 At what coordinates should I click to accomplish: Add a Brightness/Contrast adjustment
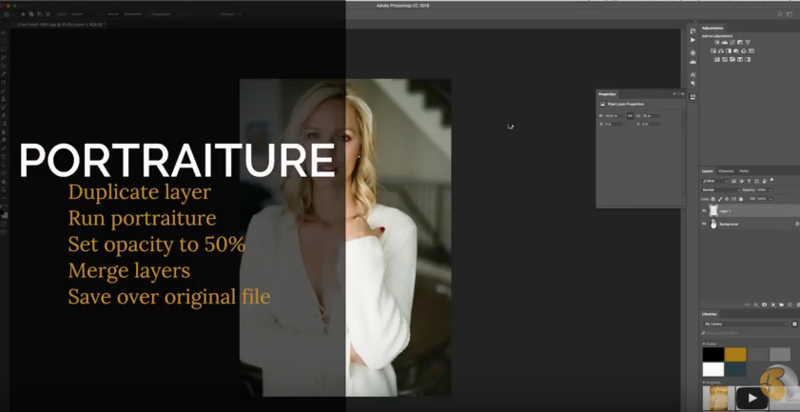click(x=717, y=42)
